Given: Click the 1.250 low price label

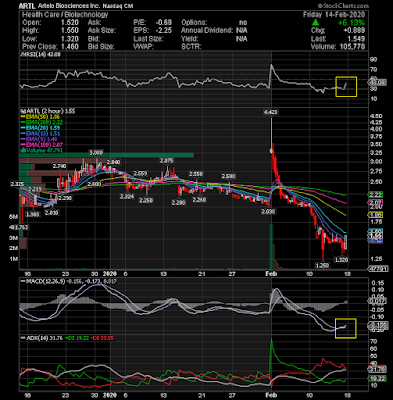Looking at the screenshot, I should point(322,265).
